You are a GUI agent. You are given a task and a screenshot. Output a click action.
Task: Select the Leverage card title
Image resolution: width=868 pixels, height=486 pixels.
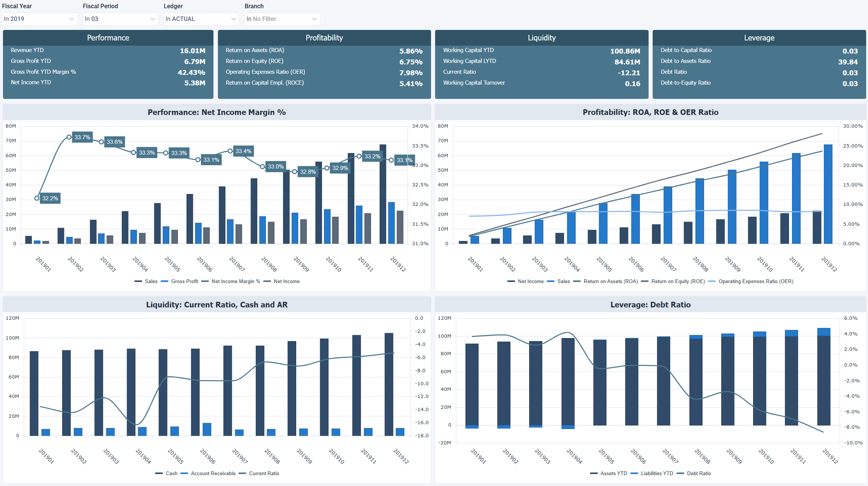[759, 37]
